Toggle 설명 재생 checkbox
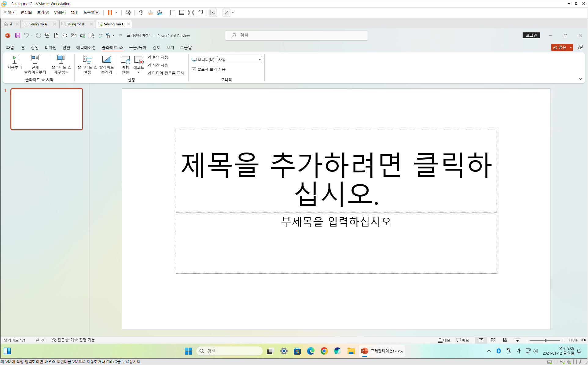The height and width of the screenshot is (365, 588). [x=149, y=57]
